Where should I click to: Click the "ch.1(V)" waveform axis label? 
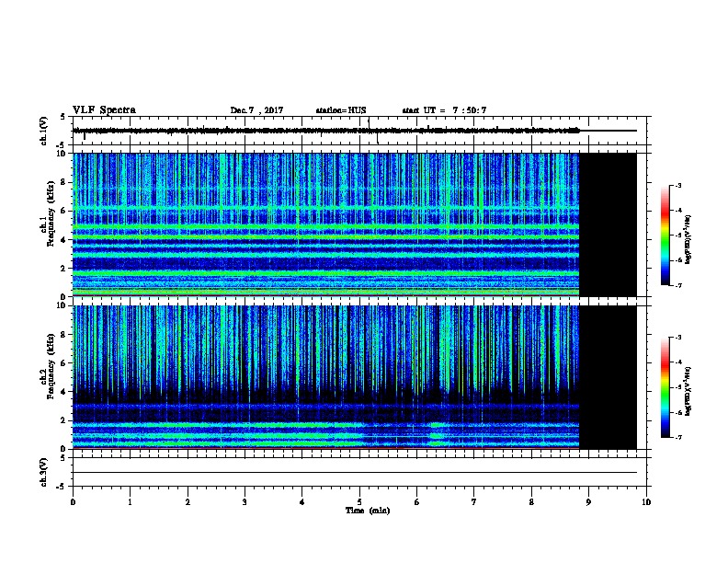pyautogui.click(x=43, y=131)
